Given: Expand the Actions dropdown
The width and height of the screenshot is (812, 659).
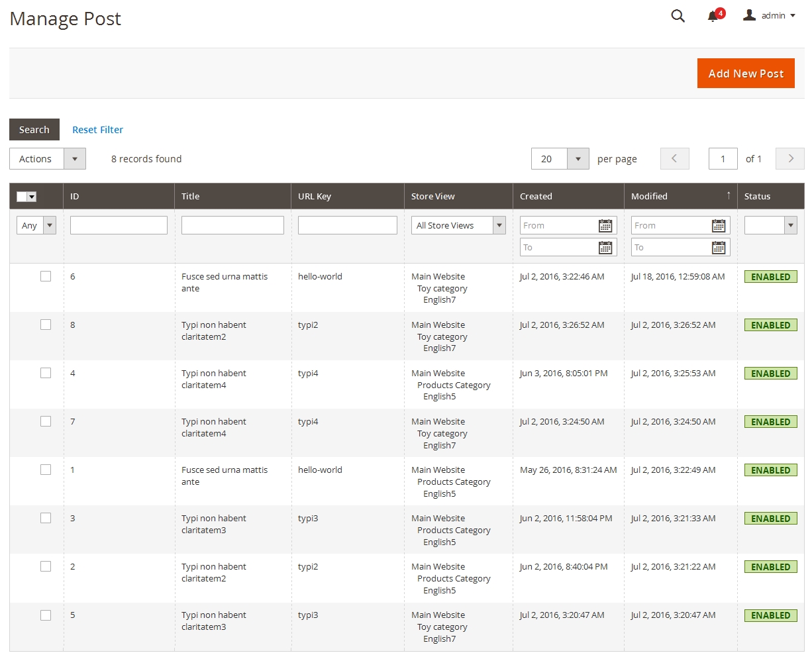Looking at the screenshot, I should [48, 159].
